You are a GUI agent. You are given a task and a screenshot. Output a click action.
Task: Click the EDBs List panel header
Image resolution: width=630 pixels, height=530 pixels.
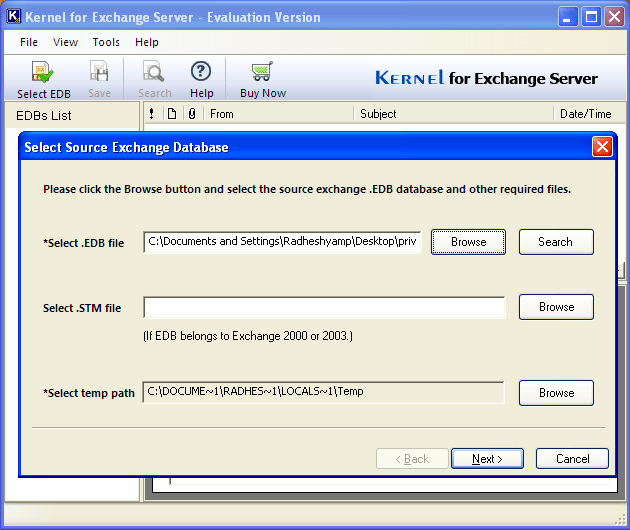pos(72,116)
